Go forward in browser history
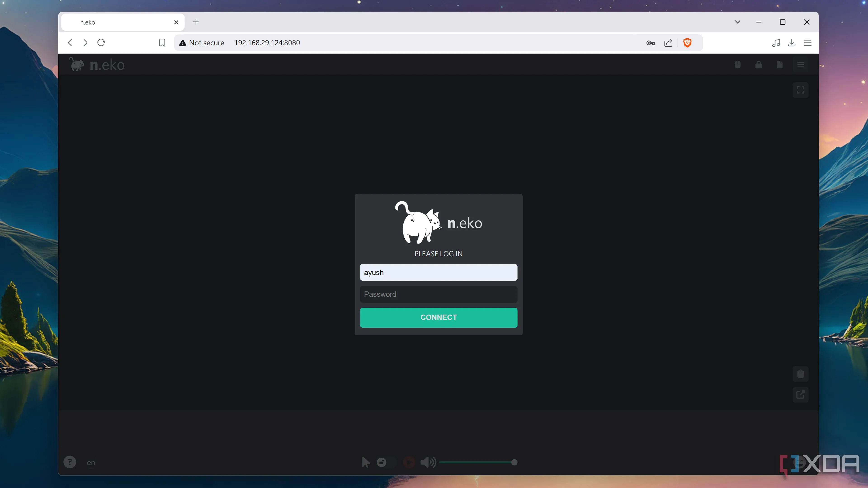The image size is (868, 488). coord(85,43)
